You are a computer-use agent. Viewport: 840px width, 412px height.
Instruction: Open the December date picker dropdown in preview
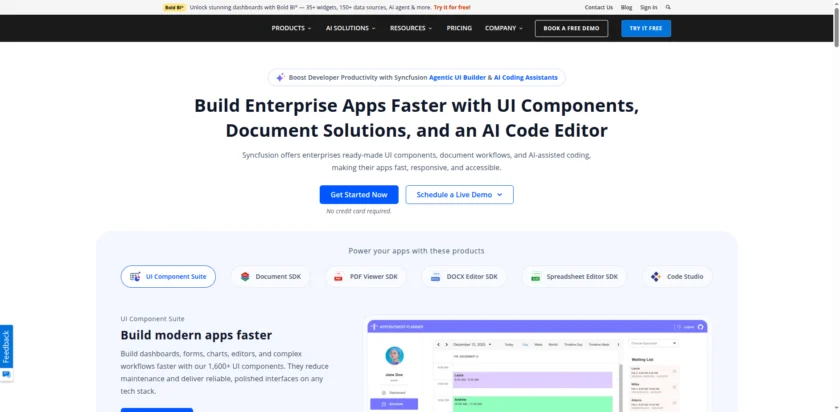click(x=473, y=344)
